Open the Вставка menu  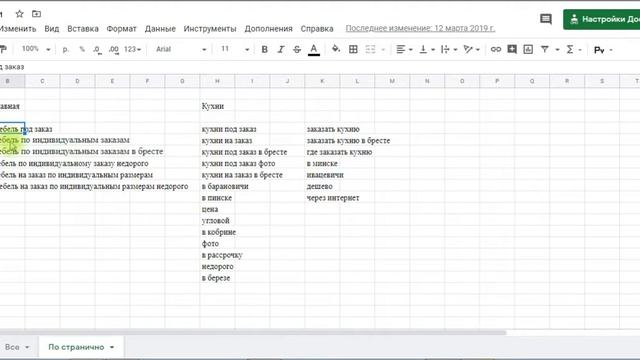83,29
